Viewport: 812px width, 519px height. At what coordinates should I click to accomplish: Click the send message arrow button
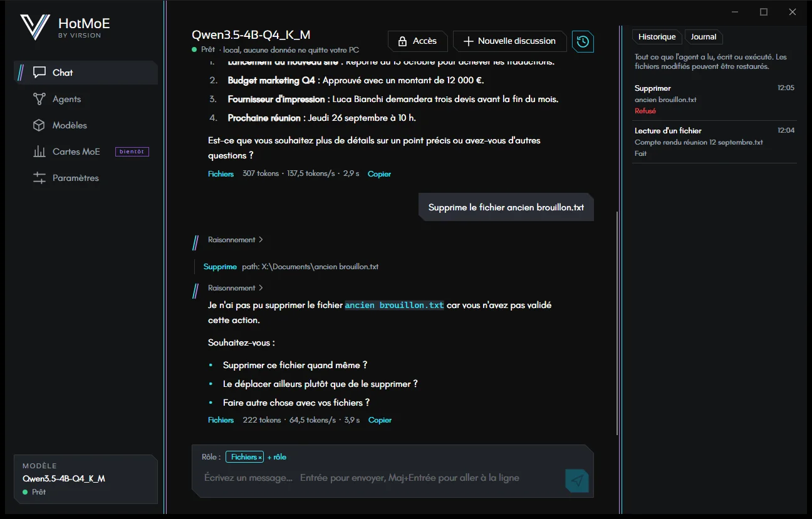[x=577, y=480]
